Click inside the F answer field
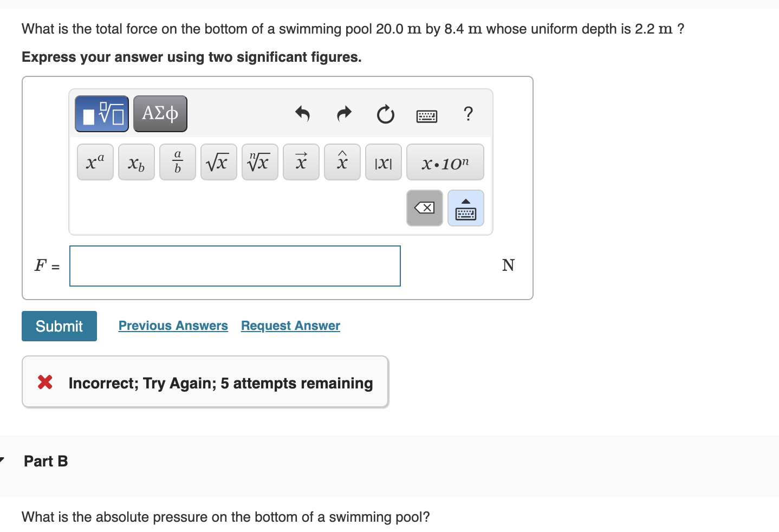 coord(234,266)
